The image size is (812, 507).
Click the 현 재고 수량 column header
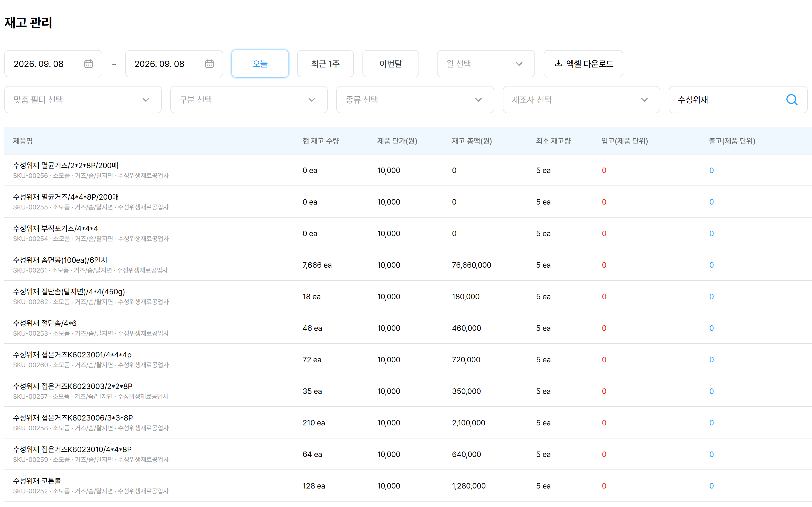point(321,141)
